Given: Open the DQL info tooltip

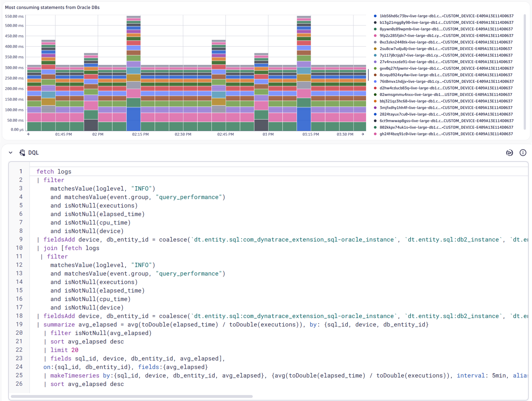Looking at the screenshot, I should (523, 153).
